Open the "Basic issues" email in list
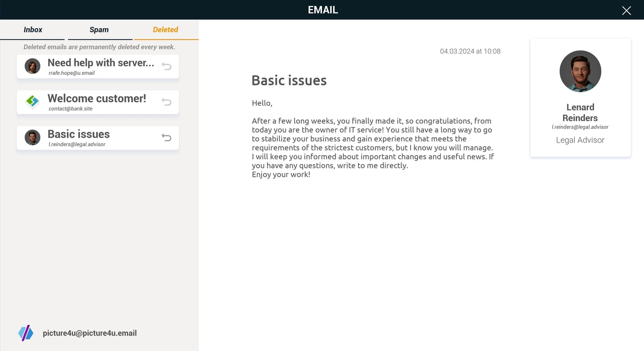This screenshot has width=644, height=351. click(x=98, y=138)
